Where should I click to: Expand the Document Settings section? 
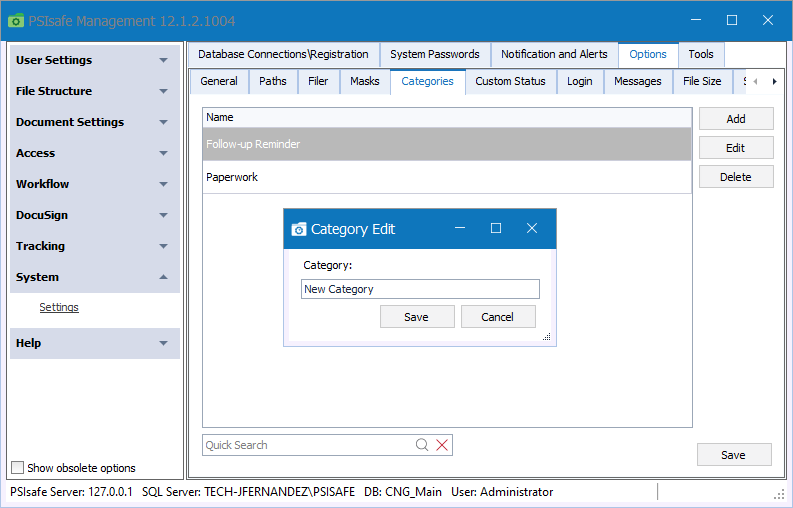click(95, 122)
